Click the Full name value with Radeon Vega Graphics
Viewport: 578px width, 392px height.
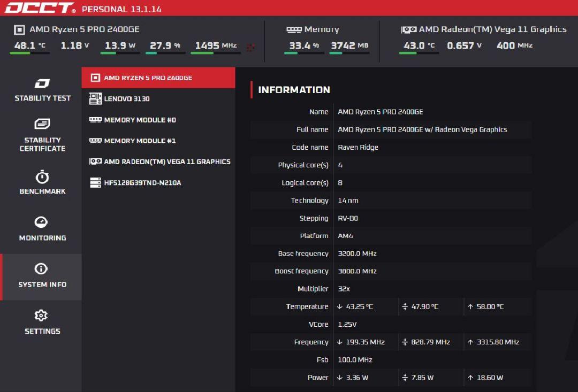point(422,129)
